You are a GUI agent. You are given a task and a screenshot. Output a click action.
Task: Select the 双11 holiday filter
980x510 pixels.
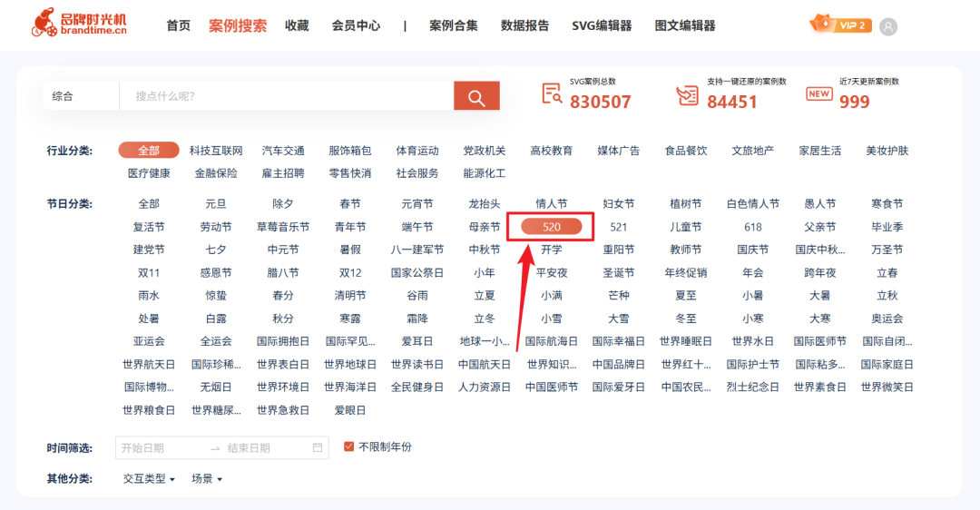point(149,272)
